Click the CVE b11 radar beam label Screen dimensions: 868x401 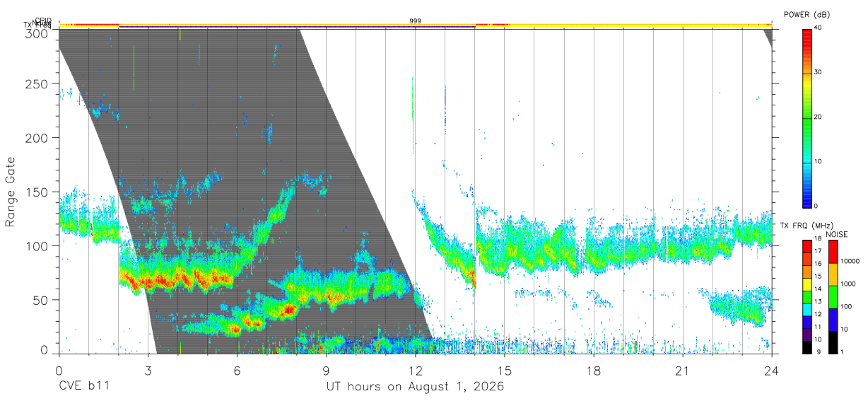pos(83,387)
